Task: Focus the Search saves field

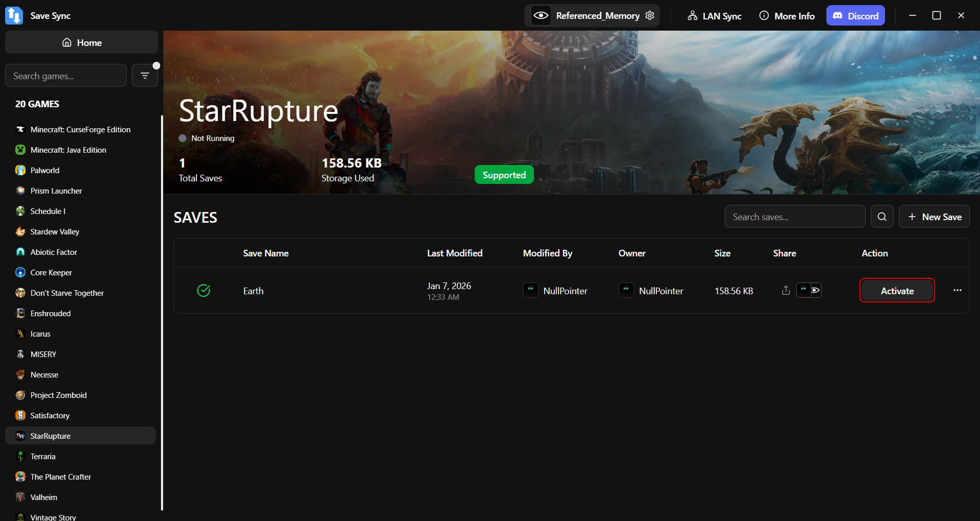Action: click(795, 217)
